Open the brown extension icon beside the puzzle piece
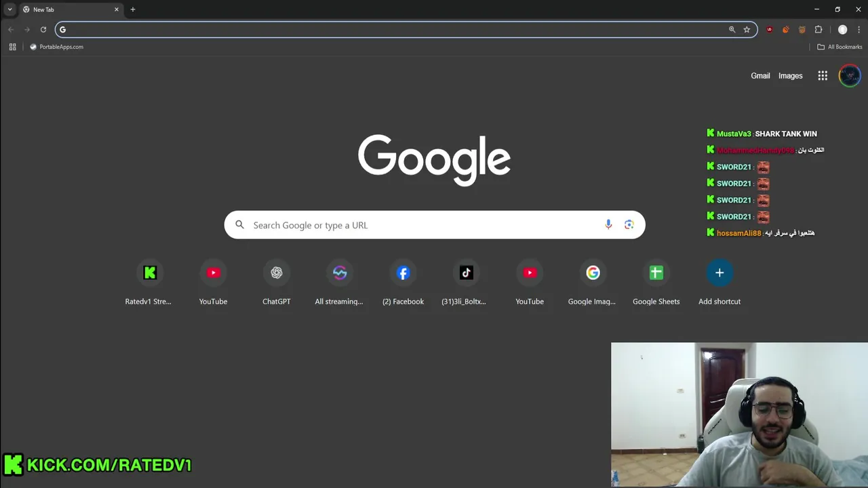 [802, 29]
